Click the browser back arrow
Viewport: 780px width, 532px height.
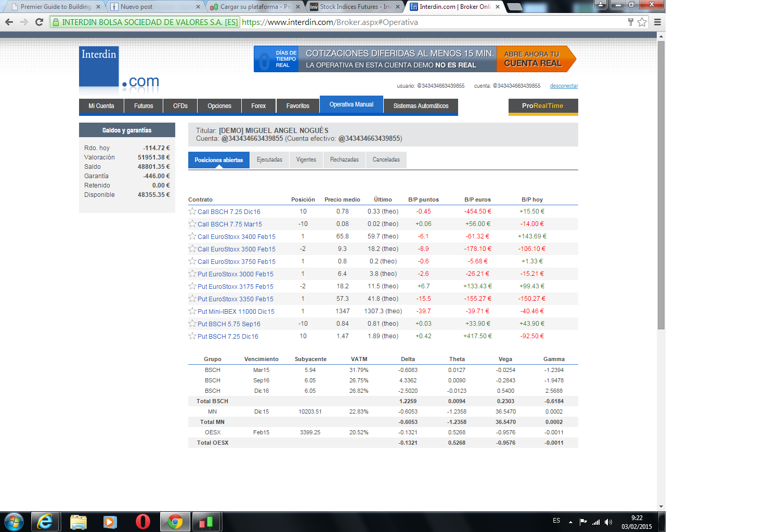tap(9, 22)
